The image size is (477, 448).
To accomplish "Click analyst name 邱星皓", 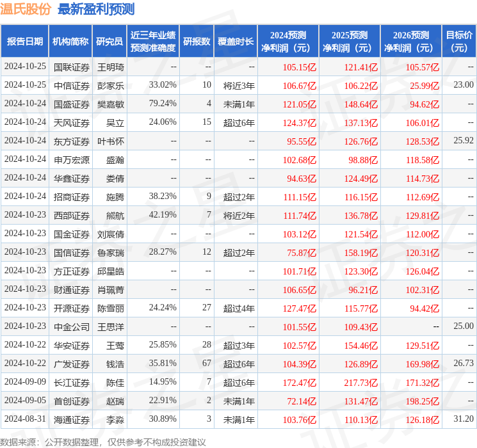I will tap(111, 271).
